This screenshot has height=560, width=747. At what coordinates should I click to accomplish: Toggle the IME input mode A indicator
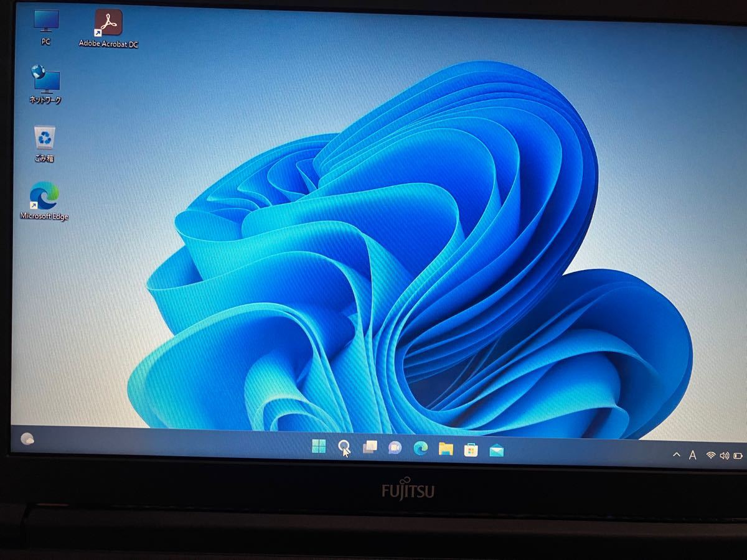[x=692, y=455]
